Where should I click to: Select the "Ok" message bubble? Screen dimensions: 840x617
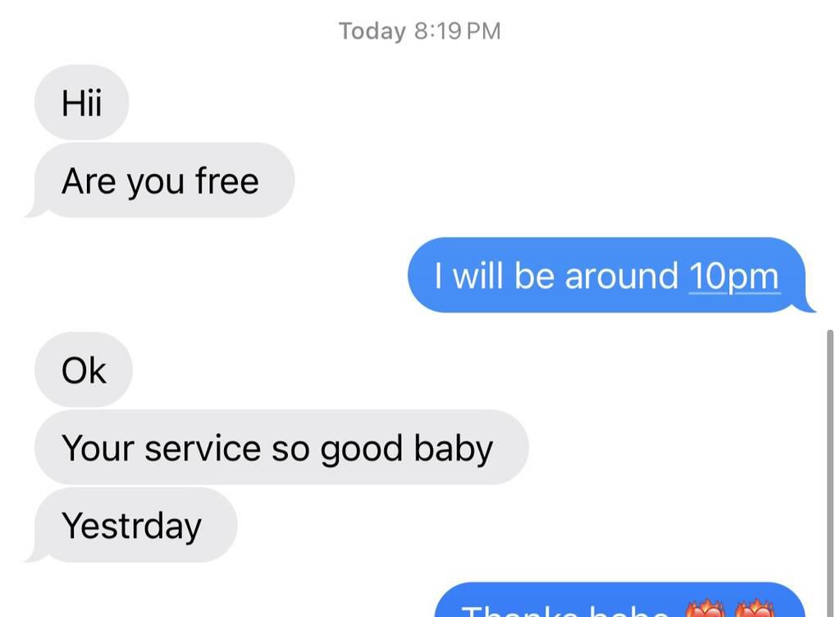click(x=83, y=369)
